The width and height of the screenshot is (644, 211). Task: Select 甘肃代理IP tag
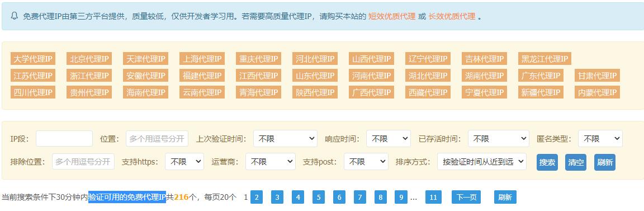597,76
